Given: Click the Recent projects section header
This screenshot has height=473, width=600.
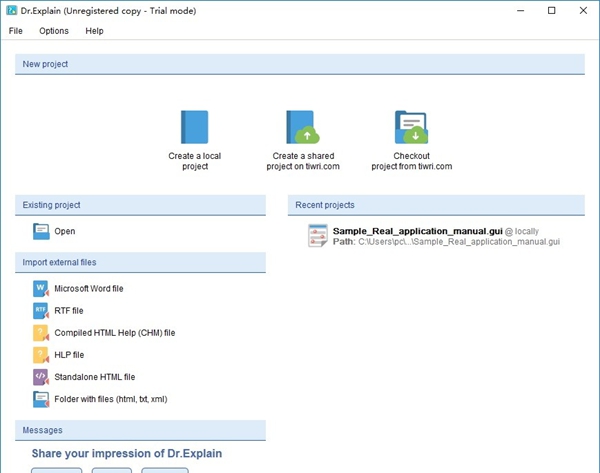Looking at the screenshot, I should coord(436,205).
